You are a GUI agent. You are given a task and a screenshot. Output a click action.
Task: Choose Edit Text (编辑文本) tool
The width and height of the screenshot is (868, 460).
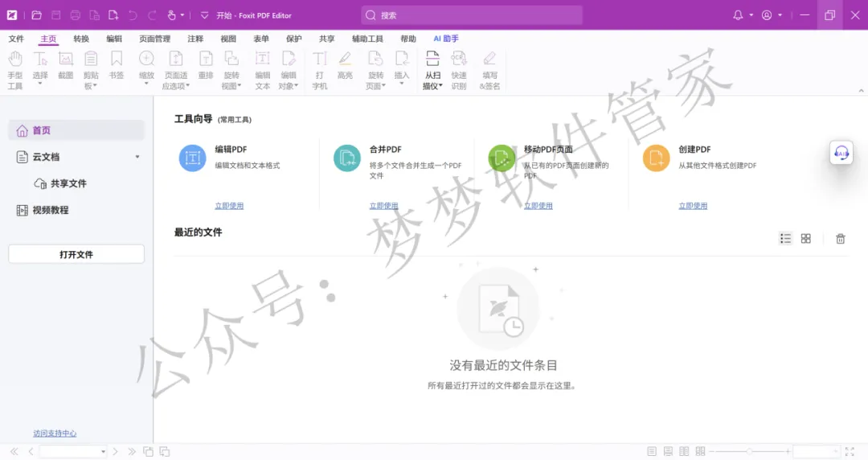pos(262,71)
